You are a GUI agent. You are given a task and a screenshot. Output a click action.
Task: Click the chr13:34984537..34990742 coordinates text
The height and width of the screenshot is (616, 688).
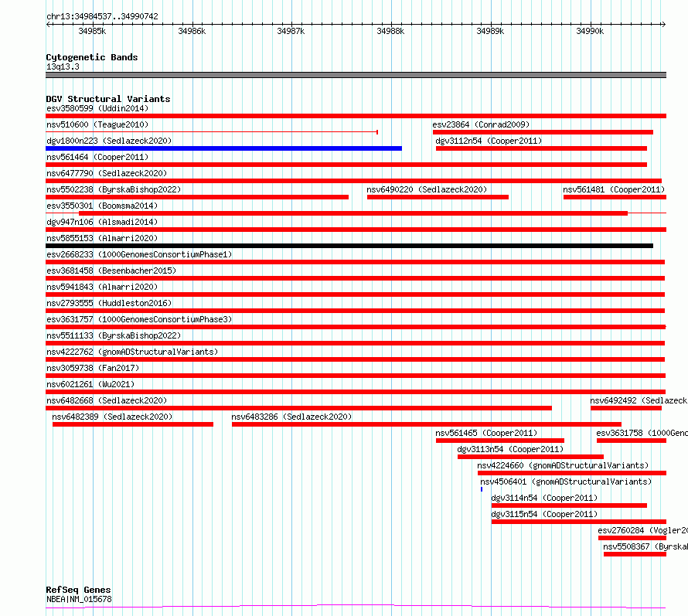[102, 16]
